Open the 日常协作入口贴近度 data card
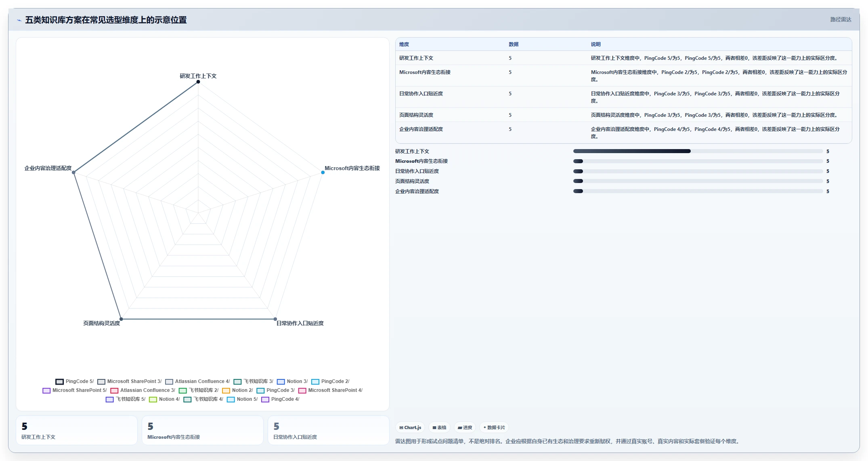The image size is (868, 461). [x=329, y=430]
